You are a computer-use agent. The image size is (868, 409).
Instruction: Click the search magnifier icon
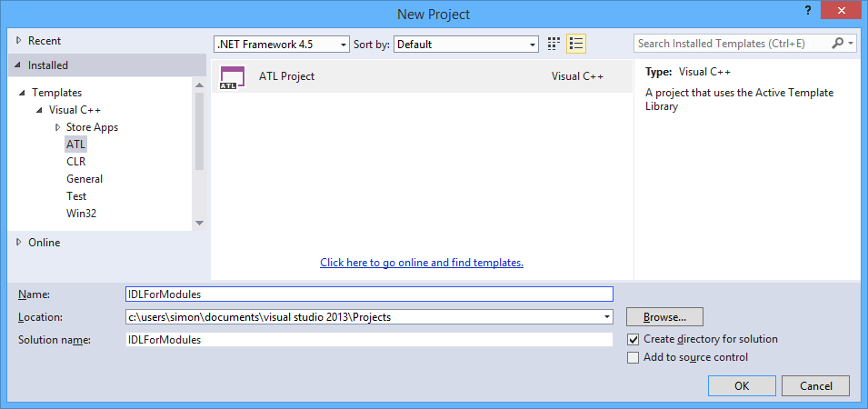point(838,43)
